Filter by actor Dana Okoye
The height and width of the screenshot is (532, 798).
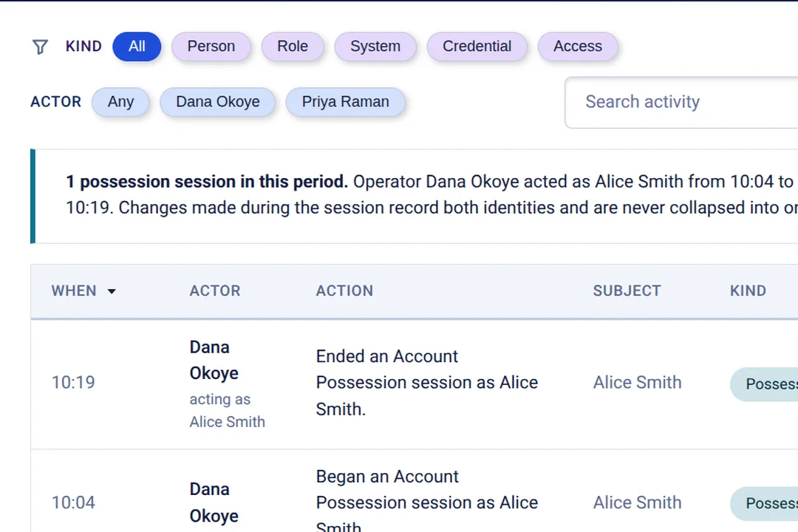(218, 102)
